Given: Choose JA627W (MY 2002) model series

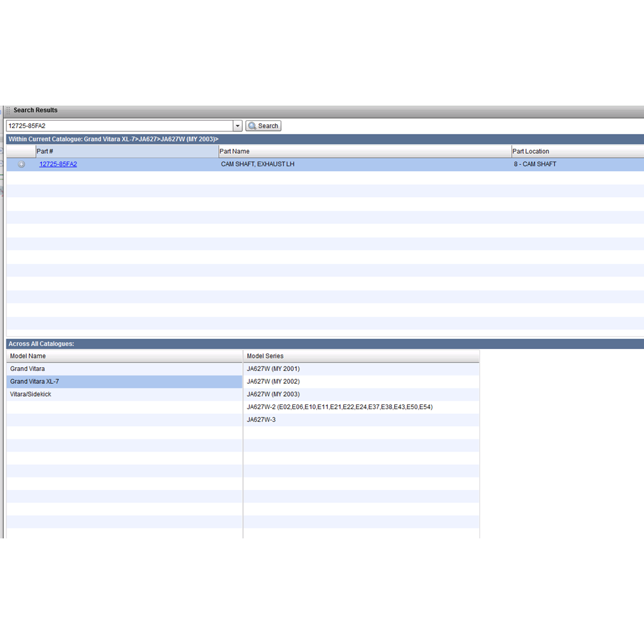Looking at the screenshot, I should click(x=273, y=382).
